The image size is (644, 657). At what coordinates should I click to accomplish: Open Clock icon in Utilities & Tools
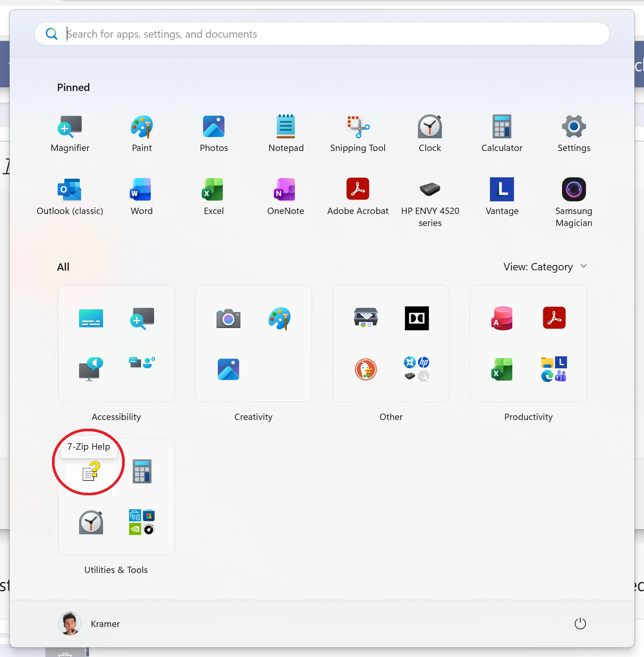pyautogui.click(x=91, y=523)
